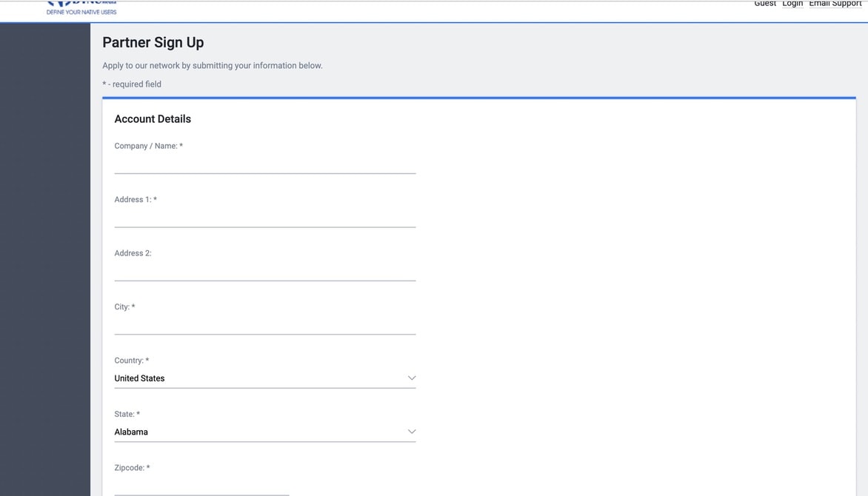Click the site logo in the header
The image size is (868, 496).
pos(81,7)
